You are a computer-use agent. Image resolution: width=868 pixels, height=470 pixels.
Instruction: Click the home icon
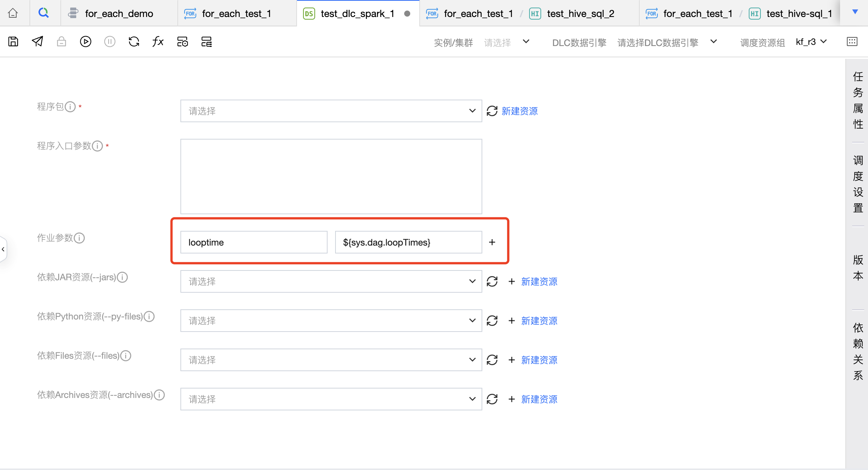pos(13,13)
